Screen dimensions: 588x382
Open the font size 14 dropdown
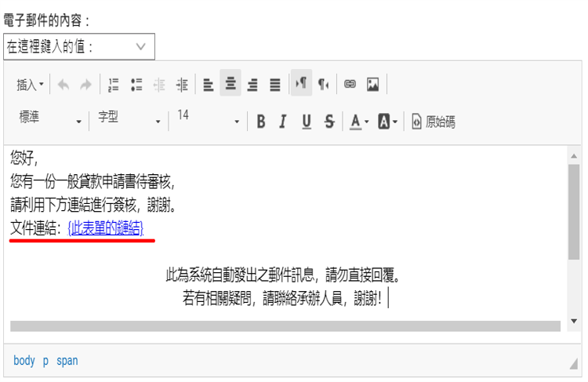click(208, 119)
